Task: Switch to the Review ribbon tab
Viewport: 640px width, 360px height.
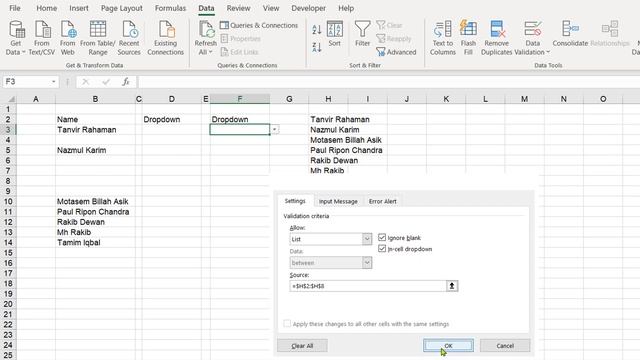Action: (238, 8)
